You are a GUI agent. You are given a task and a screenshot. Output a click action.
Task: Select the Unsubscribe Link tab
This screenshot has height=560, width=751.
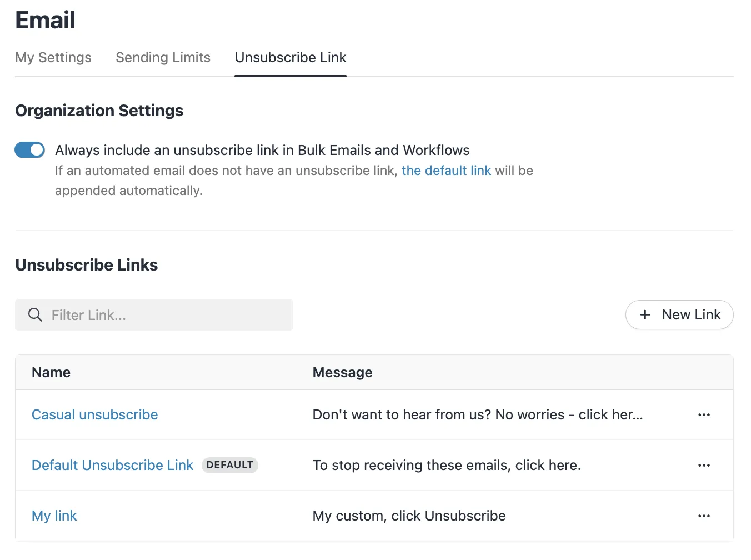point(291,57)
